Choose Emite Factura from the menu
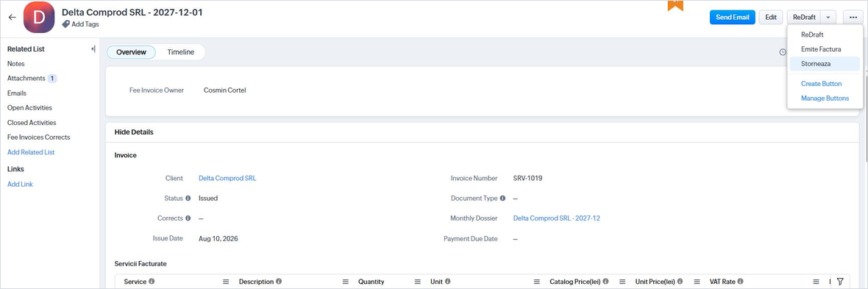Viewport: 868px width, 289px height. click(824, 49)
